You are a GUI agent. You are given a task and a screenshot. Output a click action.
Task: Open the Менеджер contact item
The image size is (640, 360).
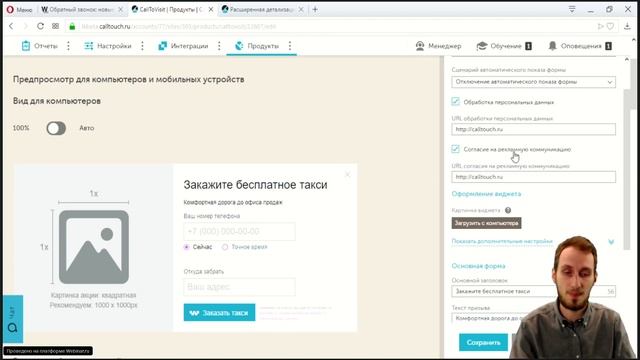[x=438, y=46]
